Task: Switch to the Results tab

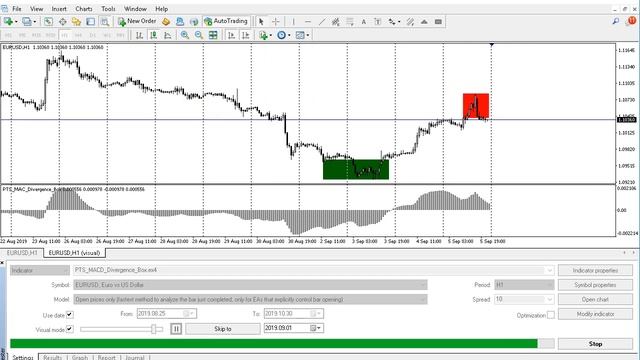Action: tap(52, 358)
